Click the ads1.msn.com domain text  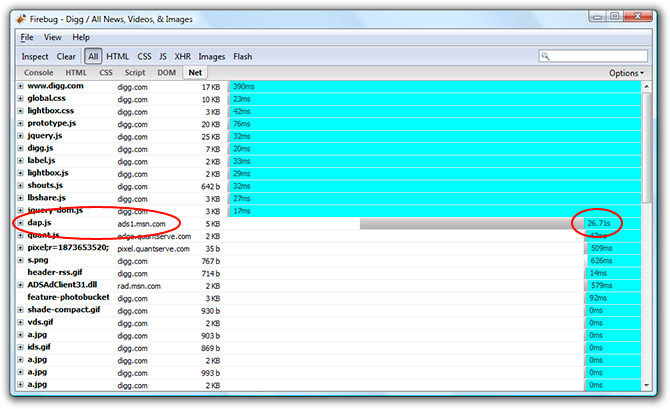click(x=141, y=224)
